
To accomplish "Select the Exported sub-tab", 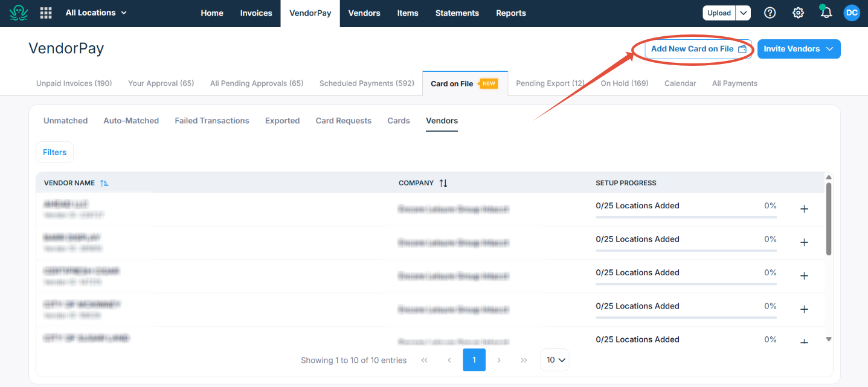I will tap(282, 121).
